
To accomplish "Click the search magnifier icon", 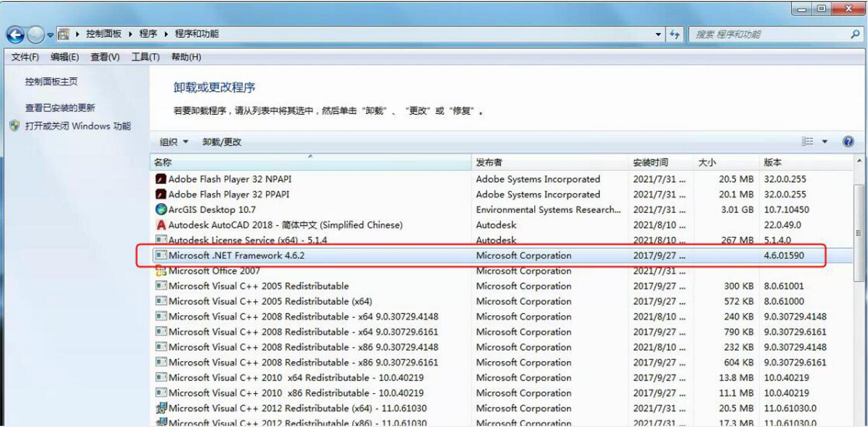I will click(x=855, y=34).
